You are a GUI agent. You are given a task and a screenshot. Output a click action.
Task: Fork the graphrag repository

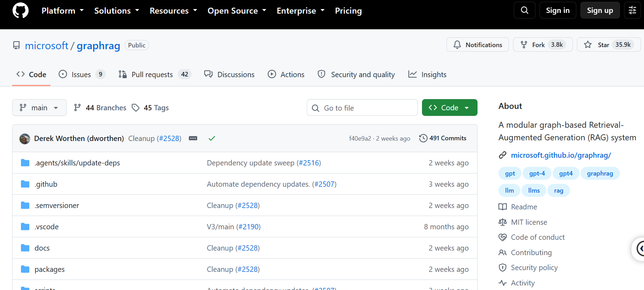click(x=543, y=45)
